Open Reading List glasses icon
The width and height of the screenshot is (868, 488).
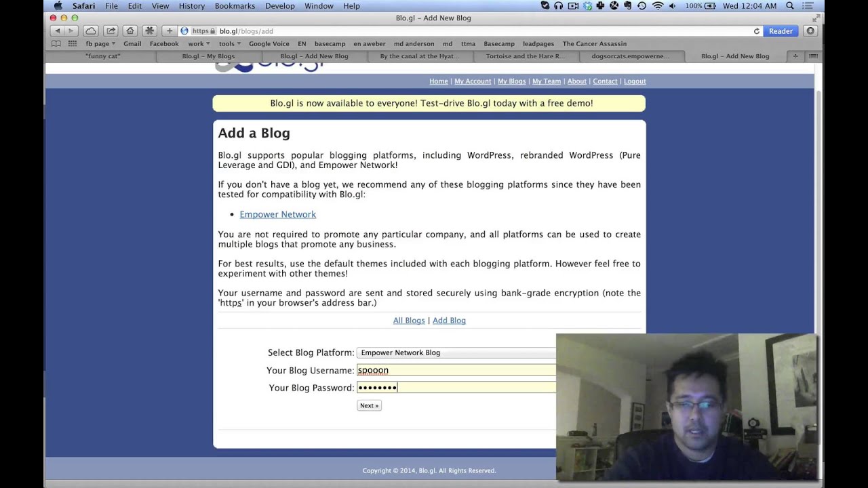click(56, 43)
